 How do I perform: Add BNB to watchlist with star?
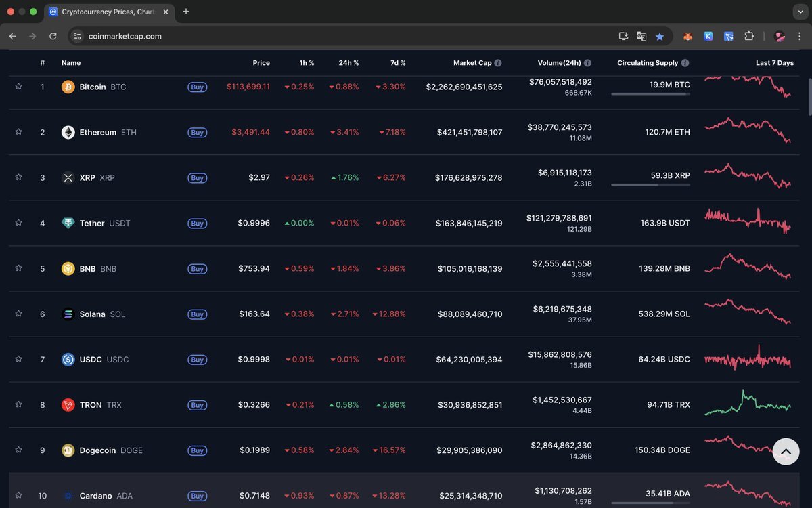[x=18, y=268]
